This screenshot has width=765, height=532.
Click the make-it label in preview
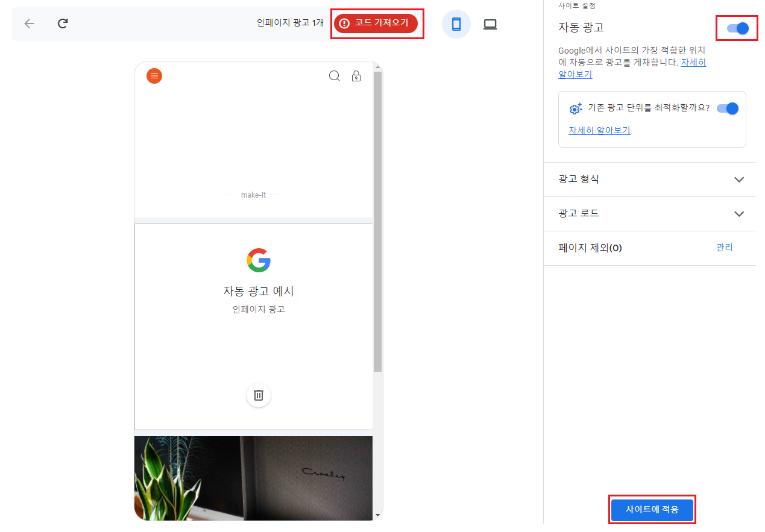point(253,195)
